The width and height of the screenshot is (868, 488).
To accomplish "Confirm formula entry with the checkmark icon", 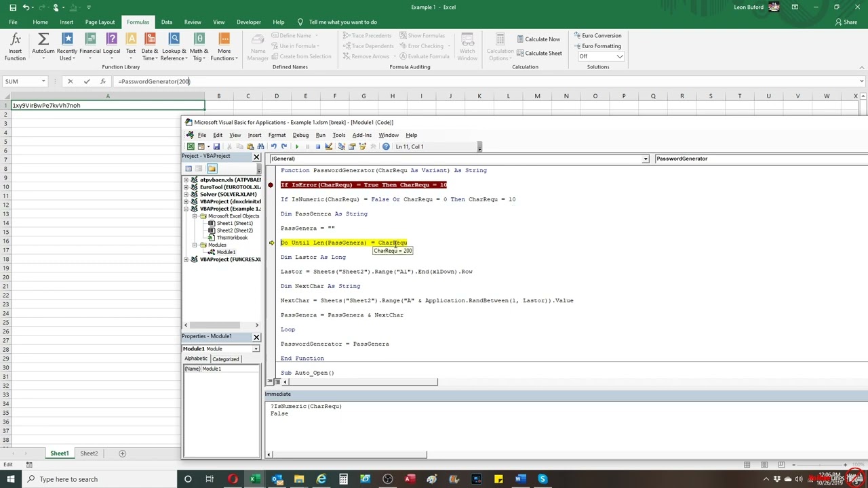I will [x=87, y=81].
